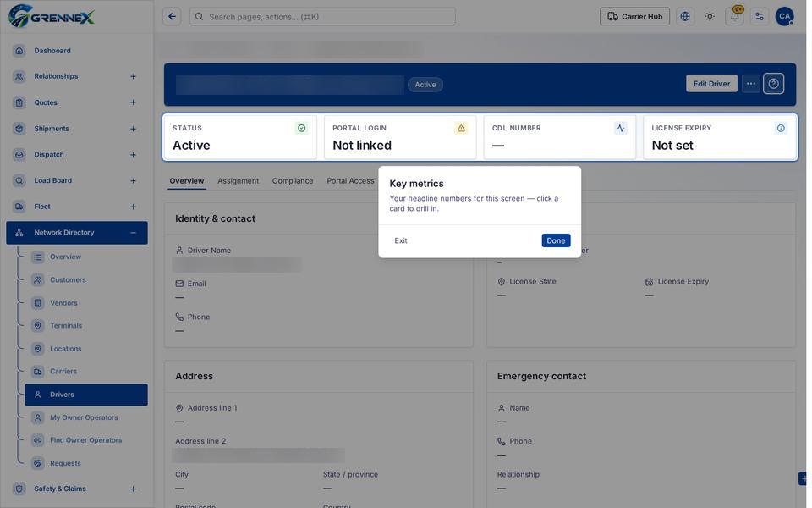Select the Overview tab
The width and height of the screenshot is (812, 508).
click(187, 181)
